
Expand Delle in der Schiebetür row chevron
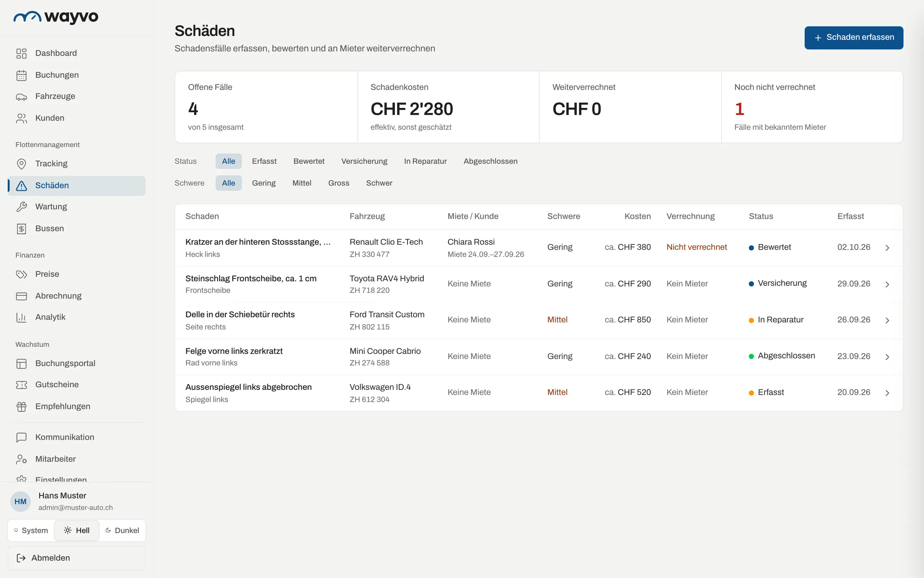click(x=887, y=321)
